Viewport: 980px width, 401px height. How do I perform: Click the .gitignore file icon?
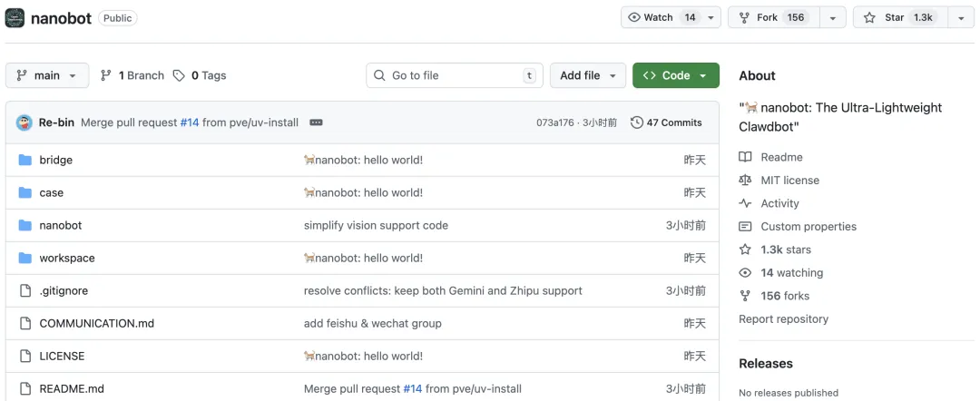pyautogui.click(x=24, y=290)
